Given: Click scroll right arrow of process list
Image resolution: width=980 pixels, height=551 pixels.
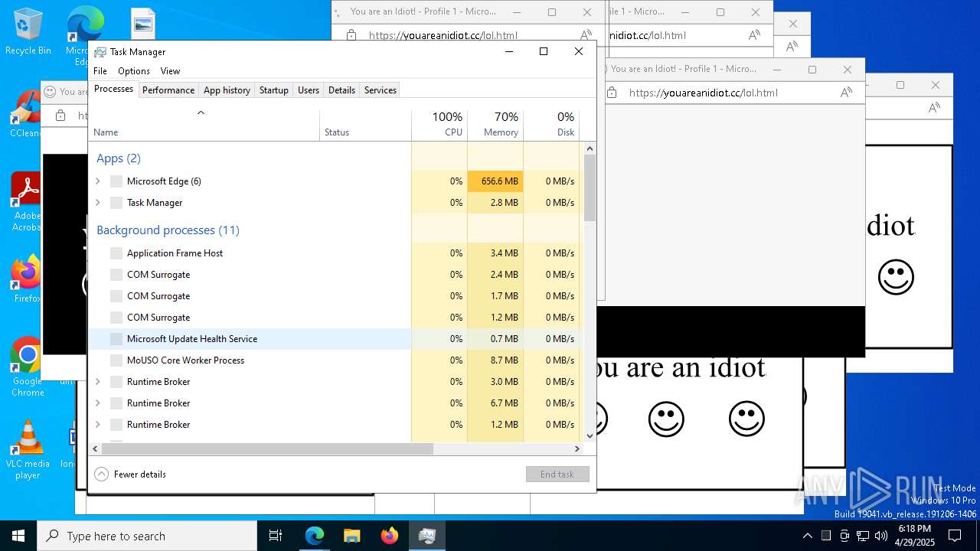Looking at the screenshot, I should (x=577, y=448).
